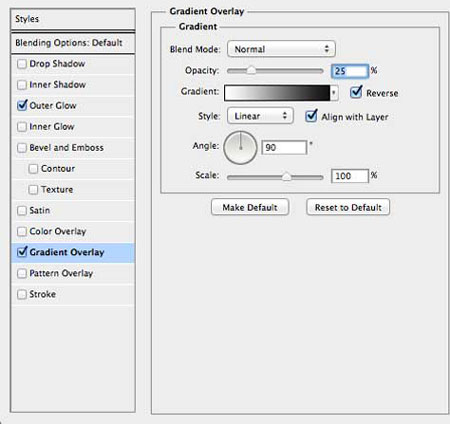The image size is (450, 424).
Task: Select the Pattern Overlay style label
Action: pos(61,273)
